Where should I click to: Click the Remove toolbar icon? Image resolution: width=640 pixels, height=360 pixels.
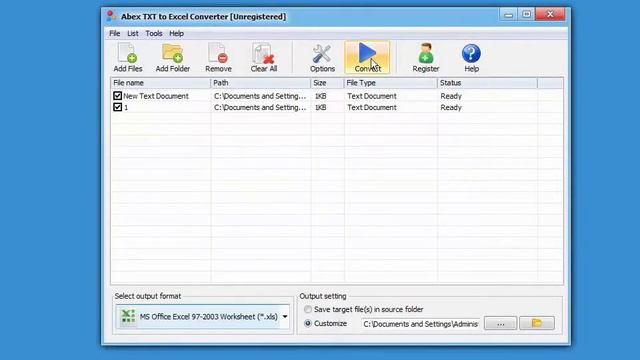(218, 58)
